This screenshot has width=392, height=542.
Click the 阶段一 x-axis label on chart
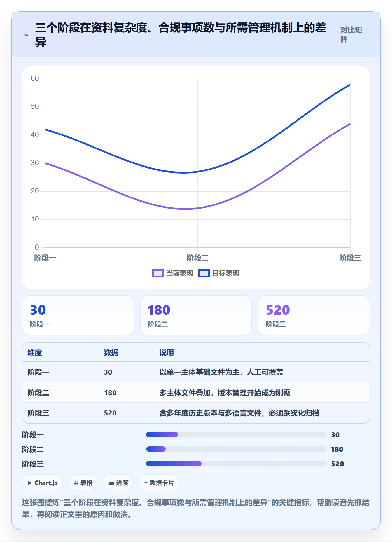[45, 258]
